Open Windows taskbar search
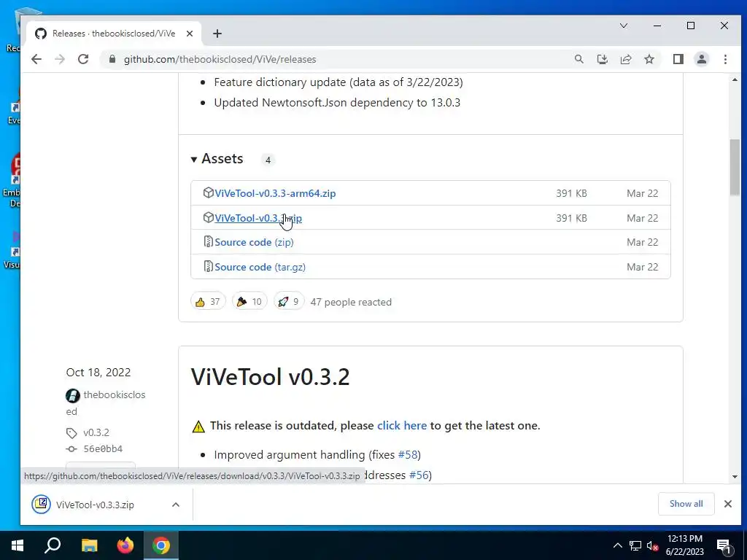 pos(53,545)
